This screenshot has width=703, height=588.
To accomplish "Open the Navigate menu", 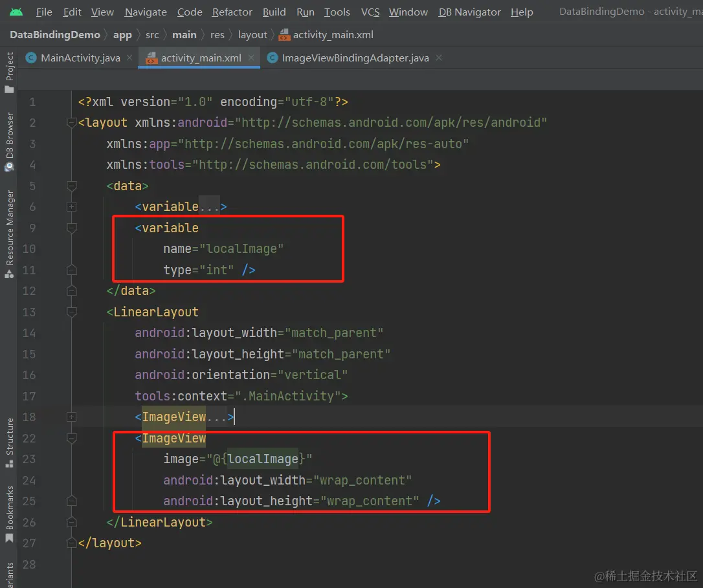I will pyautogui.click(x=146, y=12).
